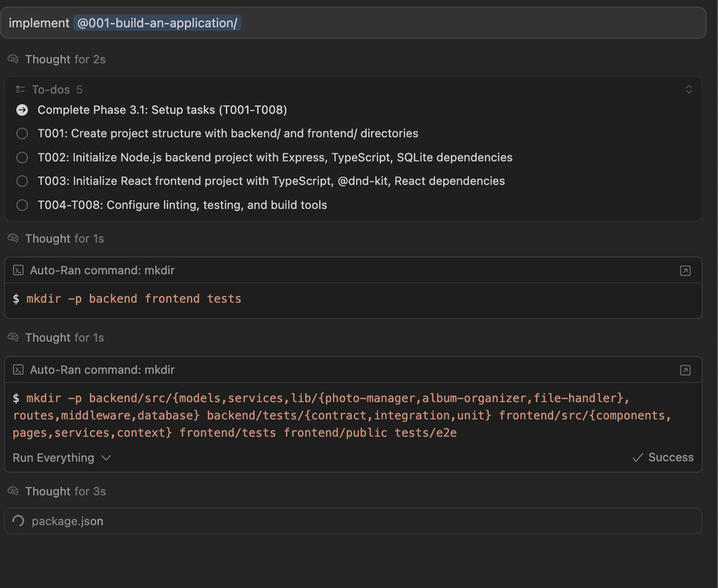Click the terminal icon on the first Auto-Ran command header
718x588 pixels.
pos(17,270)
